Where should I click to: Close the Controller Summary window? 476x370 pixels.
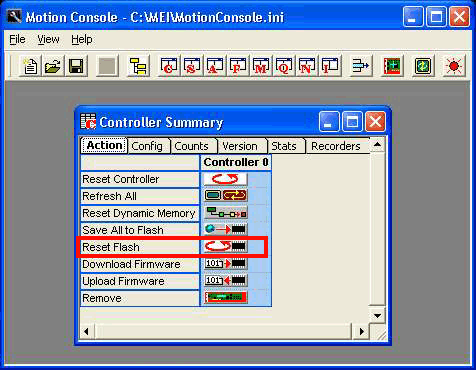375,122
